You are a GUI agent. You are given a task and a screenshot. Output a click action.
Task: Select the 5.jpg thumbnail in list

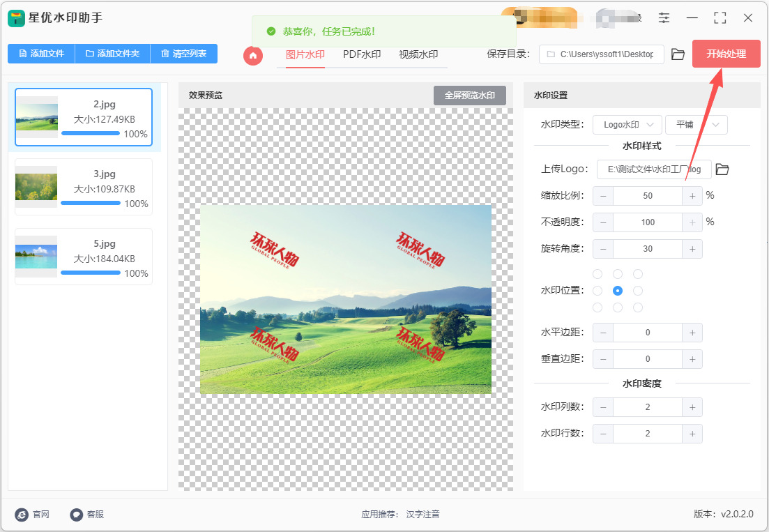(x=36, y=257)
